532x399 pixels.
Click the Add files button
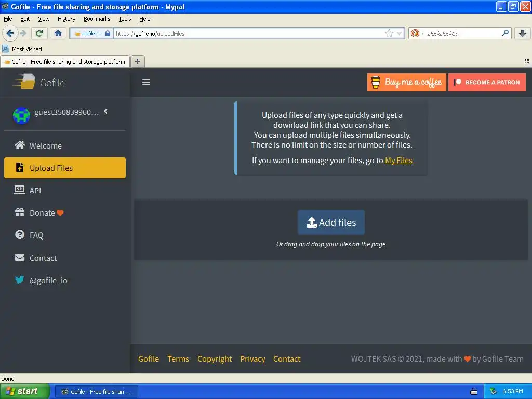coord(331,222)
